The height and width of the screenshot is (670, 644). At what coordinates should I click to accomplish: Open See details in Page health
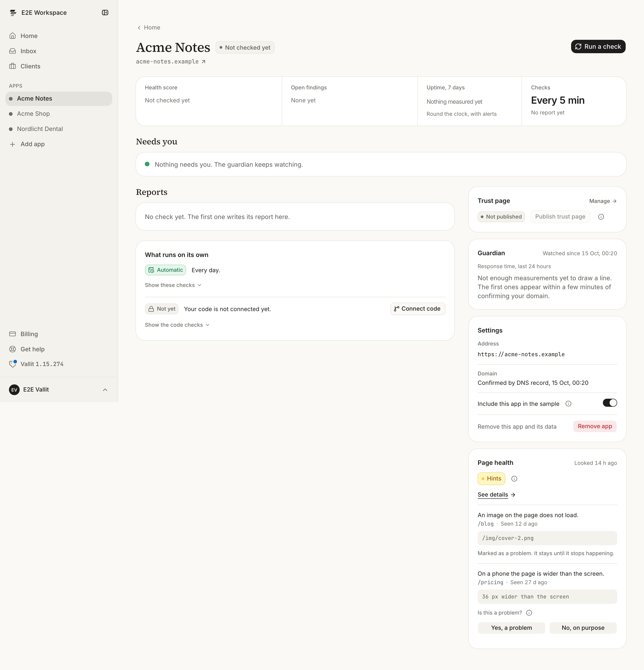(x=496, y=495)
